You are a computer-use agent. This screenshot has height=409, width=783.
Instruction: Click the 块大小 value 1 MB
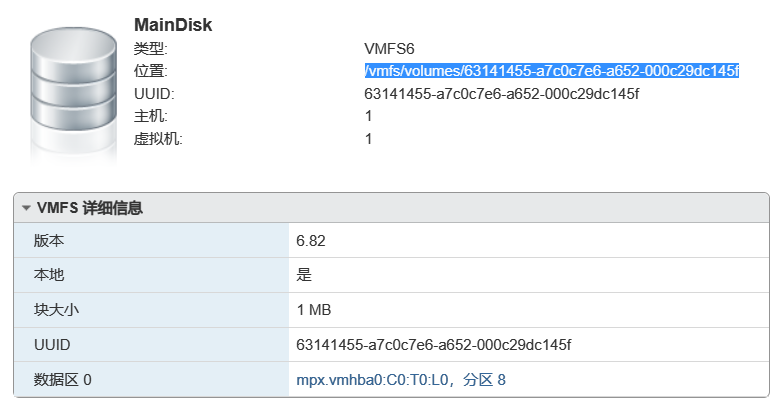[x=316, y=310]
